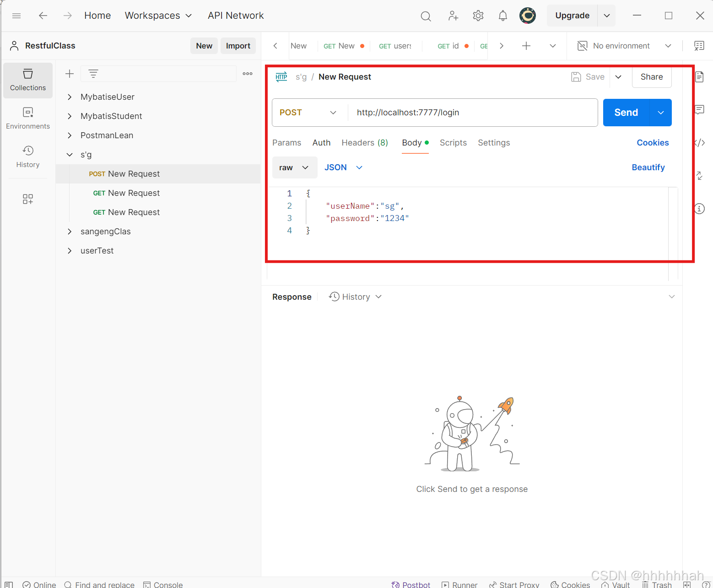Click the Postbot status bar item
The image size is (713, 588).
[411, 585]
